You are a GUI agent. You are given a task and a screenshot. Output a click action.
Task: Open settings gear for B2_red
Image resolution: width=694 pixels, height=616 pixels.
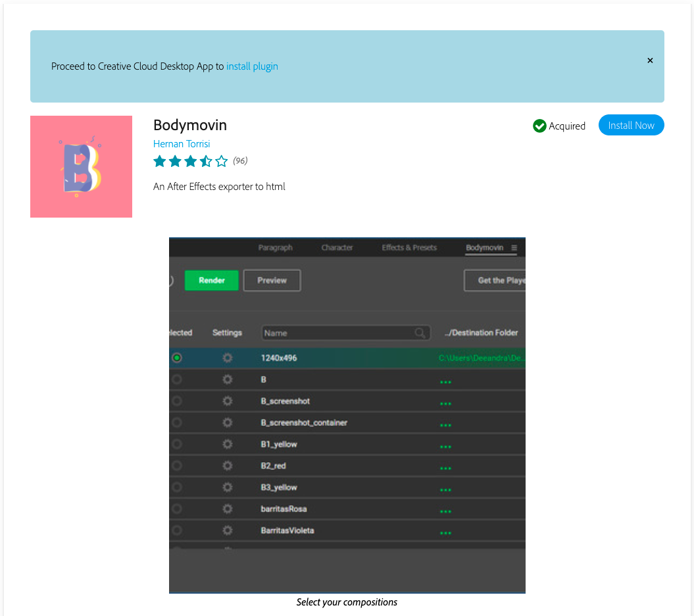coord(228,465)
